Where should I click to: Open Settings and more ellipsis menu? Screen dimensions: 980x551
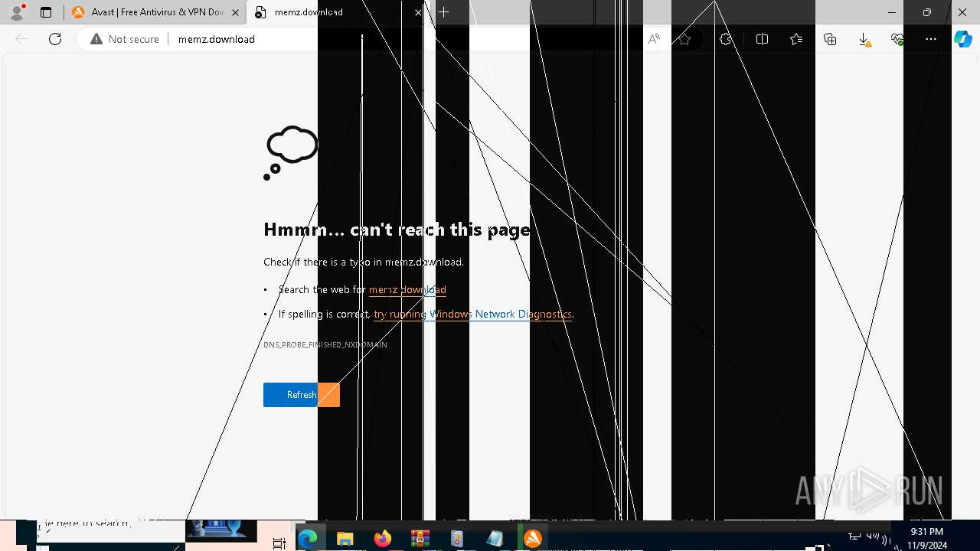931,39
